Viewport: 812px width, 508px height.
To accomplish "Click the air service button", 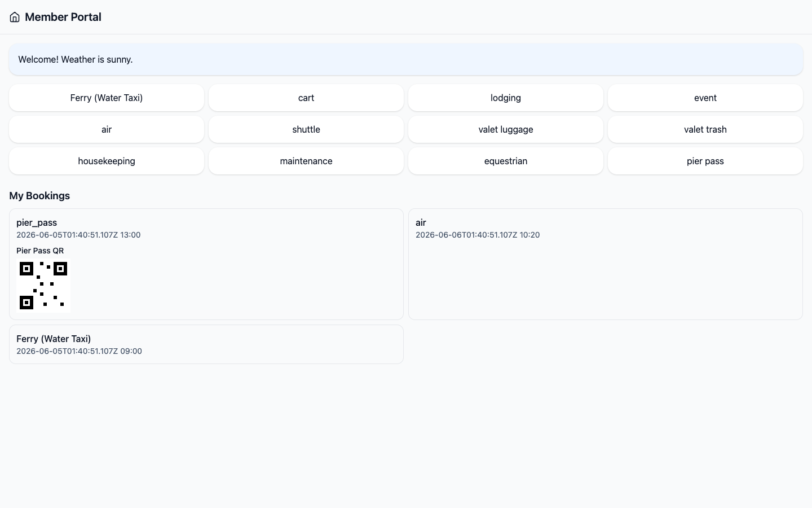I will [107, 129].
